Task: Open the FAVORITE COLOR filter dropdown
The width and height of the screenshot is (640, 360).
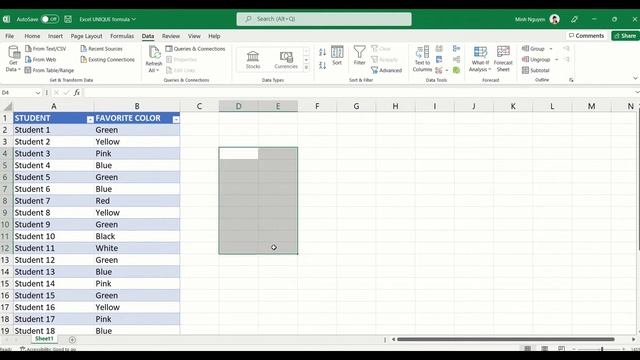Action: pyautogui.click(x=176, y=120)
